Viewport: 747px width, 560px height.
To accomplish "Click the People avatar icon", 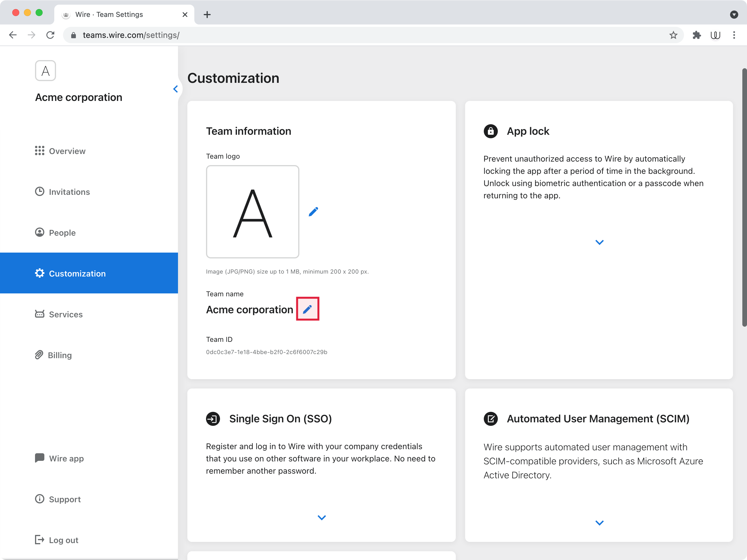I will click(x=39, y=232).
